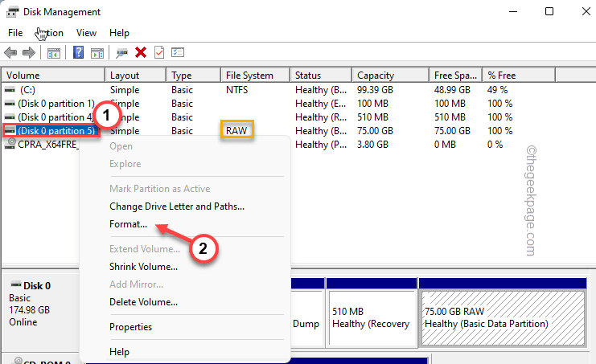The width and height of the screenshot is (596, 364).
Task: Click Show/Hide Console Tree toolbar icon
Action: [x=54, y=53]
